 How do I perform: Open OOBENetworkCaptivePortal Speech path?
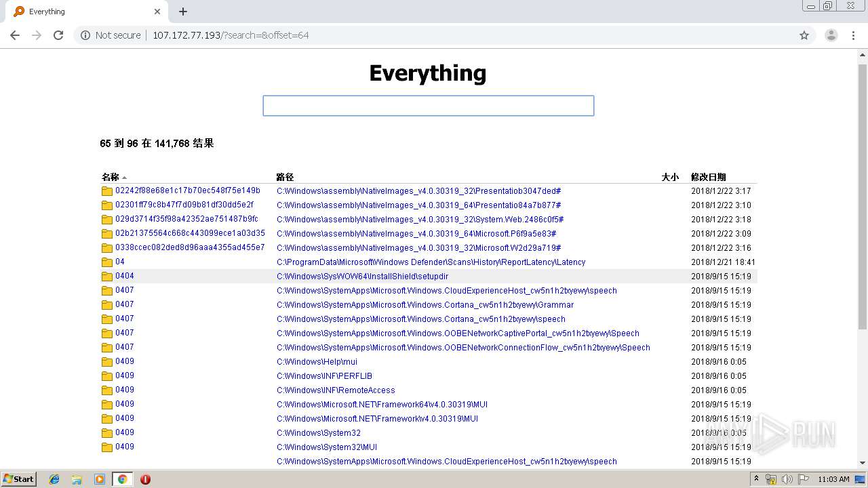pos(458,333)
